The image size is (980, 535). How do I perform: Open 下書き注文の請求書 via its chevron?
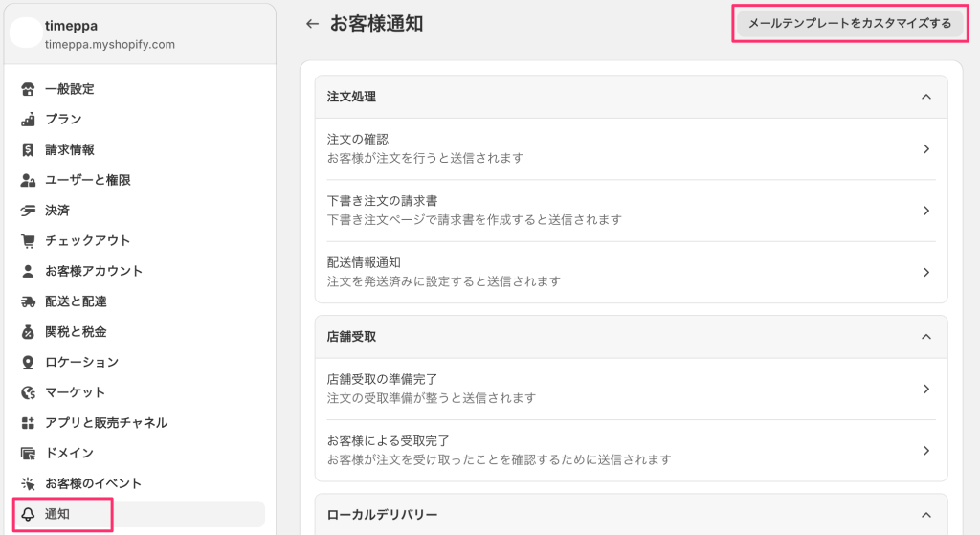[926, 211]
